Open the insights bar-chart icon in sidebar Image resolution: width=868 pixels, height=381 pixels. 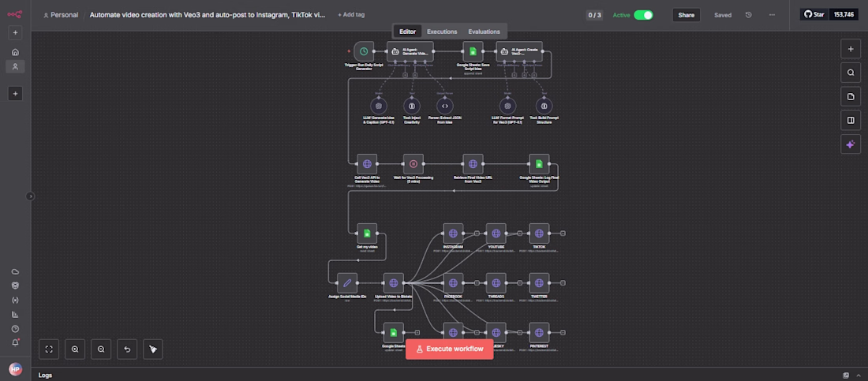(x=15, y=315)
